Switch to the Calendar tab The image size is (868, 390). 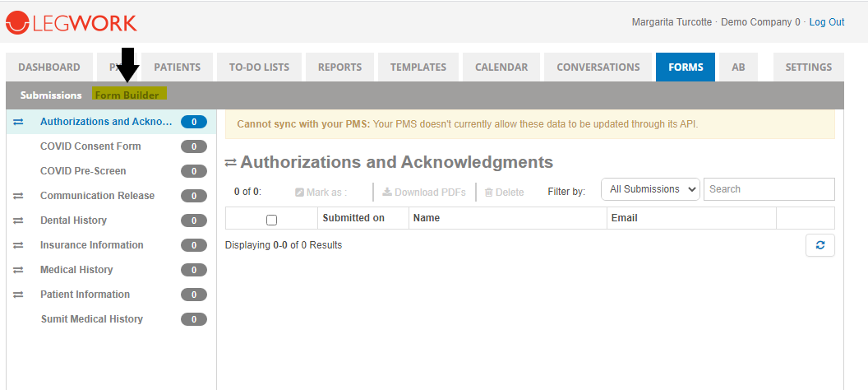click(x=501, y=67)
